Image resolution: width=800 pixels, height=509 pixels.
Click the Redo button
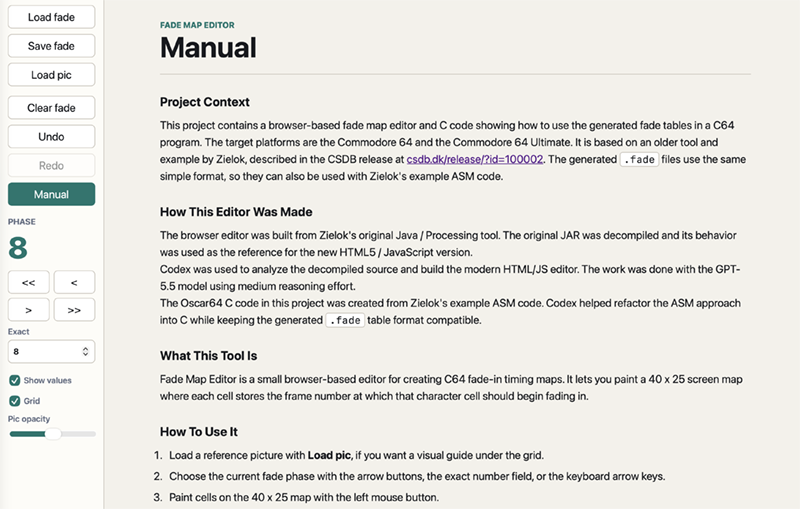point(51,165)
